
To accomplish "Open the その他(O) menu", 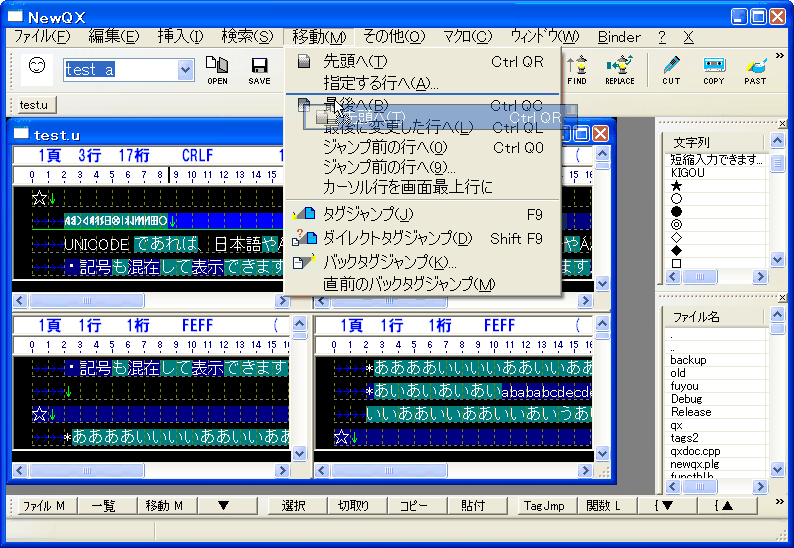I will pos(394,36).
